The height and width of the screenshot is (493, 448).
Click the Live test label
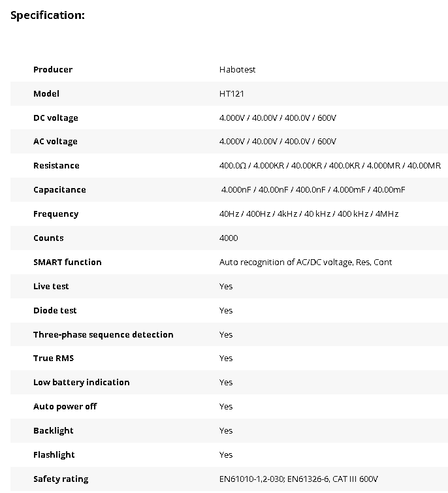coord(51,287)
